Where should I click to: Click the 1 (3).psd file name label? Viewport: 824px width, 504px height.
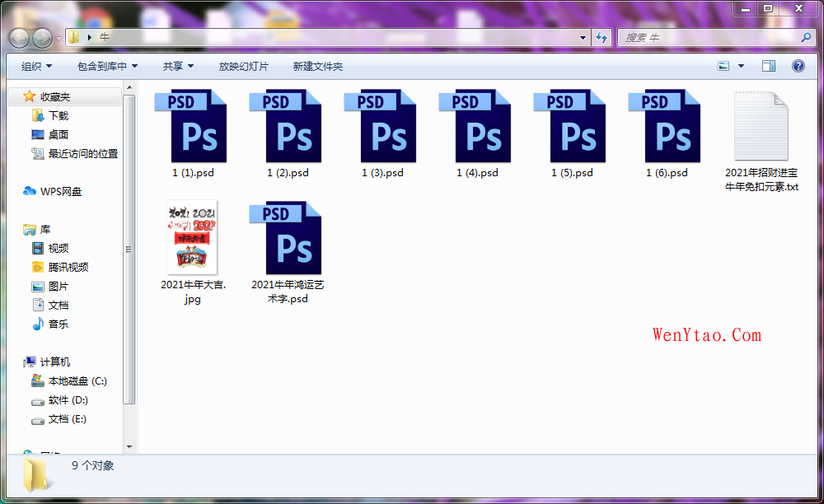coord(382,173)
